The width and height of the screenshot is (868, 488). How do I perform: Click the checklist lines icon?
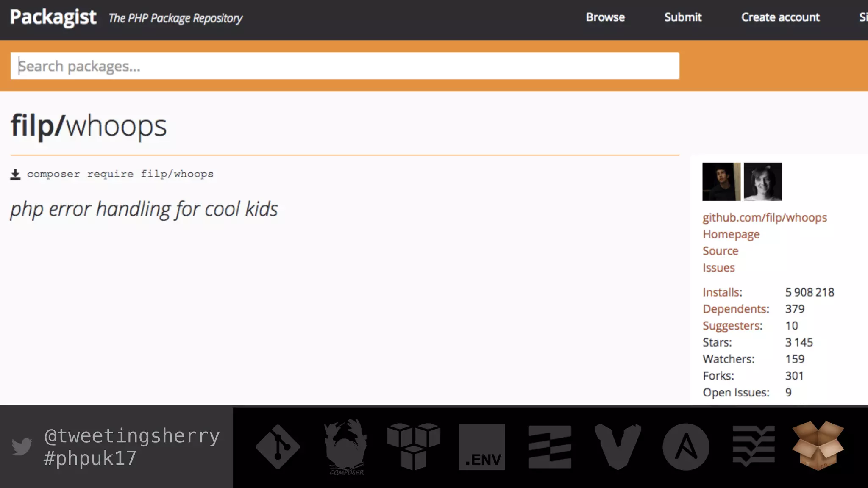pyautogui.click(x=754, y=446)
